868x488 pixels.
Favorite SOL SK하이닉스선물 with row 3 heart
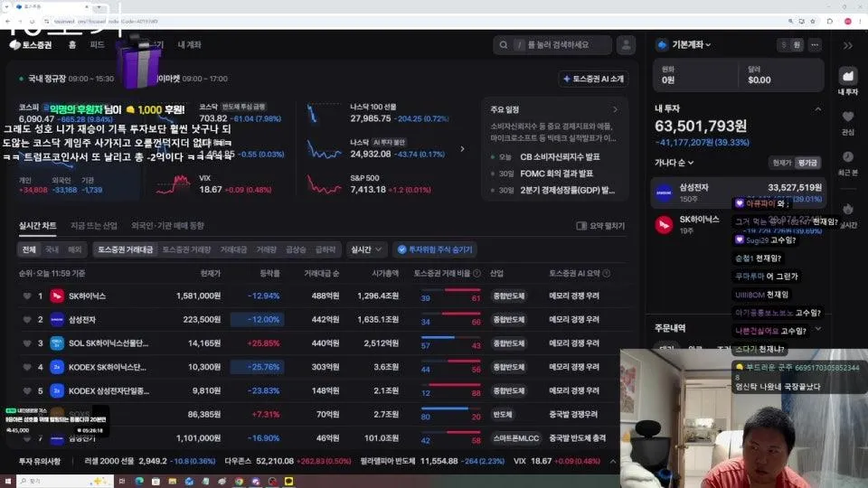point(26,343)
